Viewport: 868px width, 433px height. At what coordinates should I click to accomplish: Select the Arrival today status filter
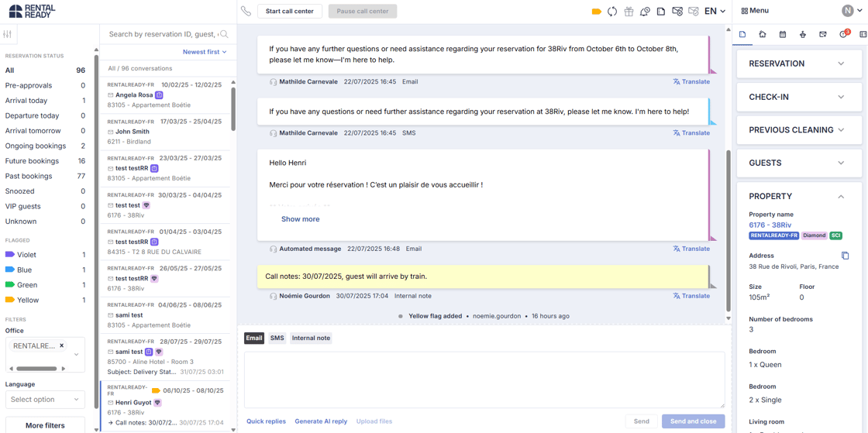pyautogui.click(x=45, y=101)
